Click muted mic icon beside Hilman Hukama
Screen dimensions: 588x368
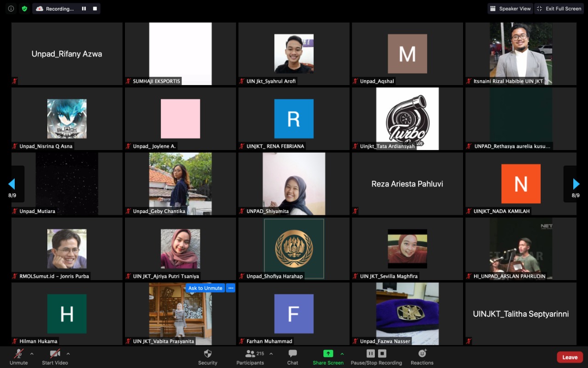15,341
